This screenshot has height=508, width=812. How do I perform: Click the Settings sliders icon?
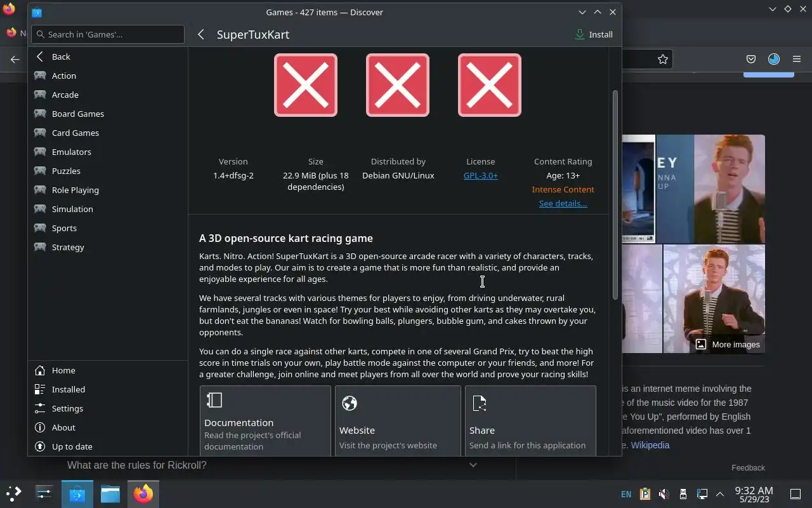[x=40, y=408]
